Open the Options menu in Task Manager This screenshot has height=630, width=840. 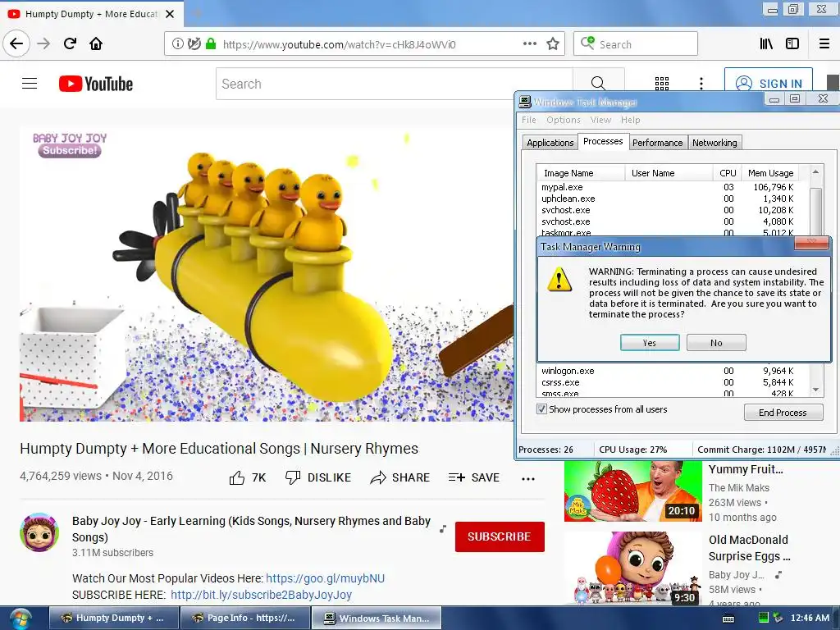click(x=563, y=120)
